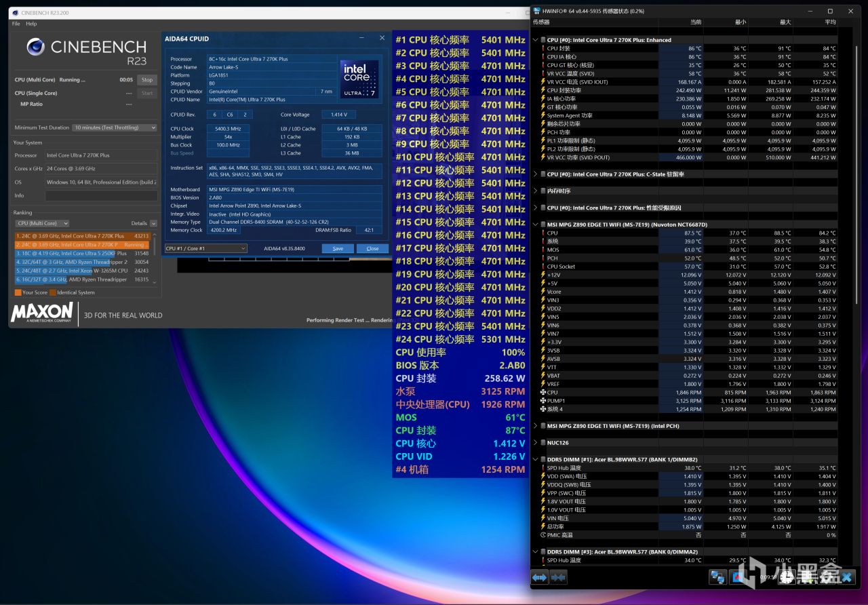Open the Minimum Test Duration dropdown in Cinebench
Screen dimensions: 868x605
coord(115,128)
